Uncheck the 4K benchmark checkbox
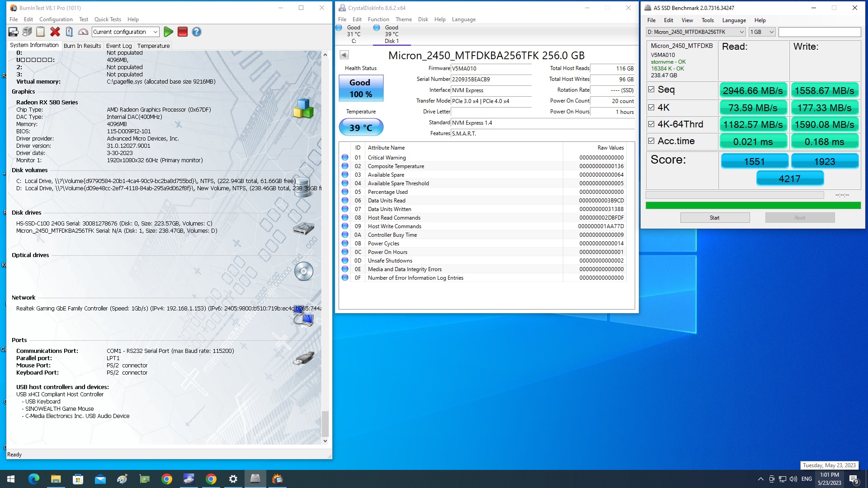 point(651,107)
